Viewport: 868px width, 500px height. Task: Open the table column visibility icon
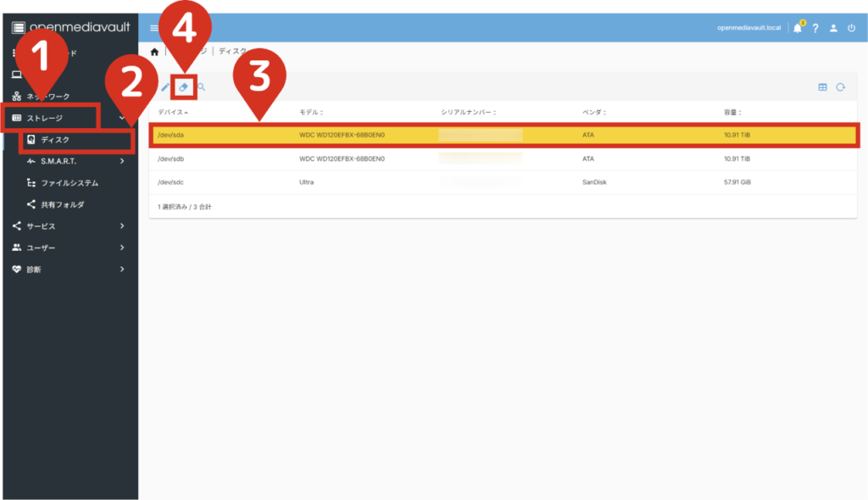[x=822, y=87]
